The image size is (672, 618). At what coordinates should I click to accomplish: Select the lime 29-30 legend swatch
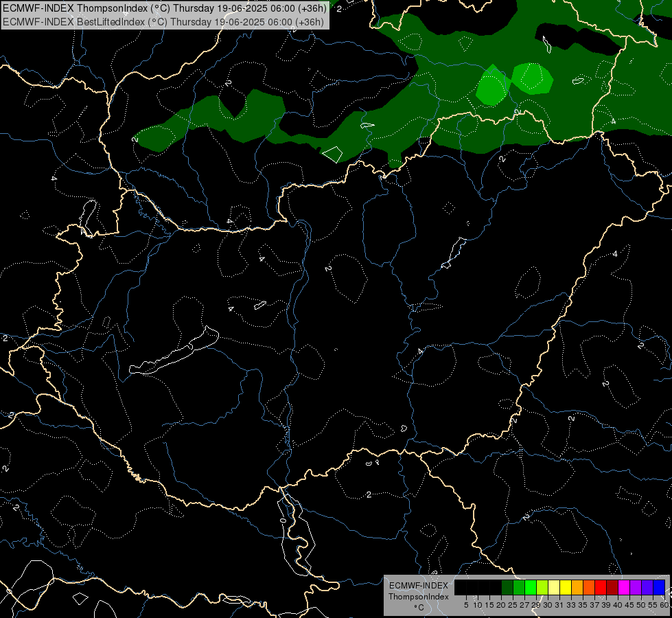click(x=542, y=587)
